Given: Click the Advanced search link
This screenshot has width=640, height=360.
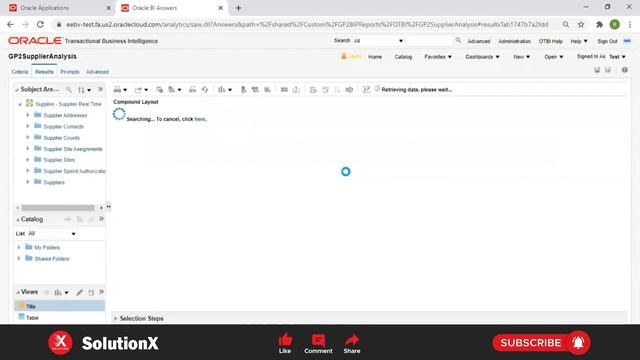Looking at the screenshot, I should pos(479,41).
